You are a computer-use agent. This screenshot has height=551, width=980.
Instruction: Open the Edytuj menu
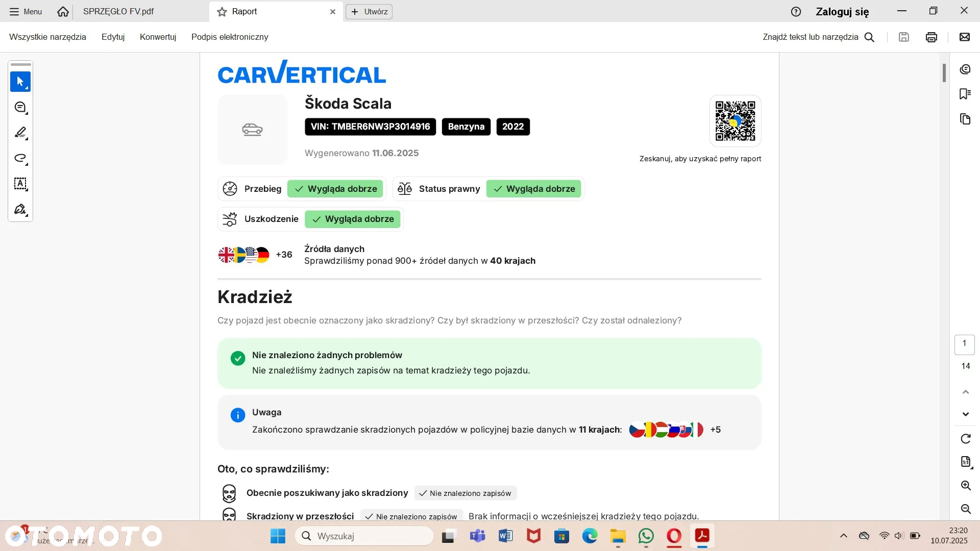113,37
